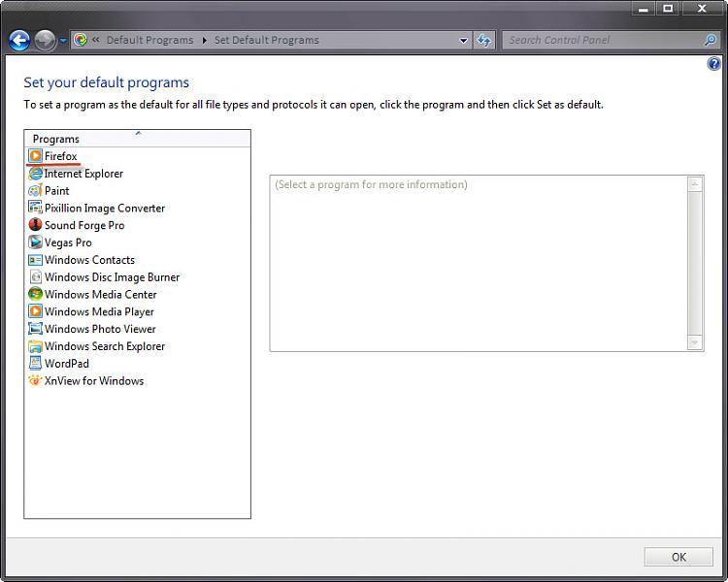Click the Windows Media Center icon
Screen dimensions: 728x582
coord(35,294)
